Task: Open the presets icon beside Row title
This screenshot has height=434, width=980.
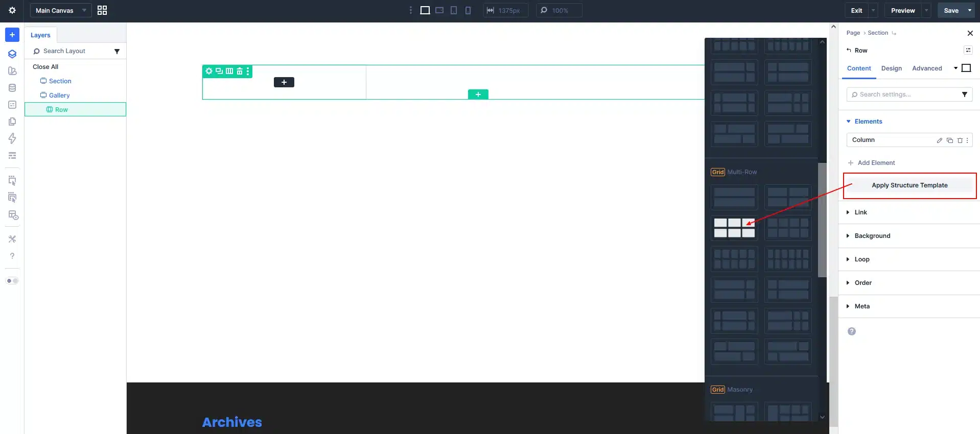Action: [968, 50]
